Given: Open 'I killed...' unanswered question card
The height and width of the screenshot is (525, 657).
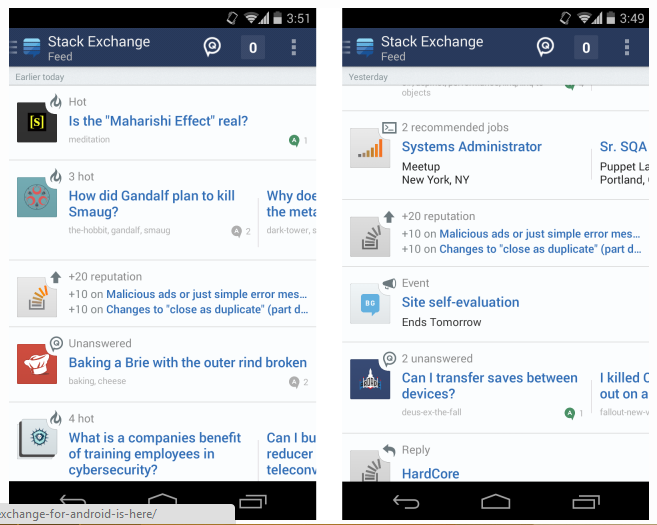Looking at the screenshot, I should (624, 385).
